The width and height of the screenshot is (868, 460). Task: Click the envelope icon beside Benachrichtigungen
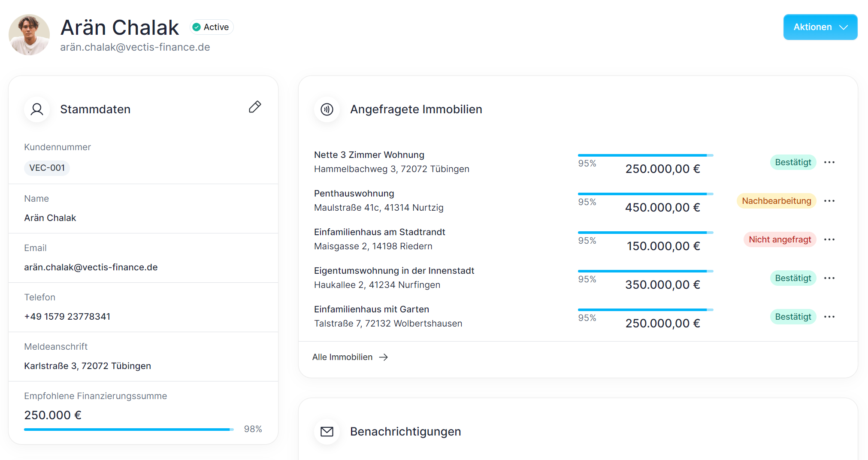click(x=327, y=431)
